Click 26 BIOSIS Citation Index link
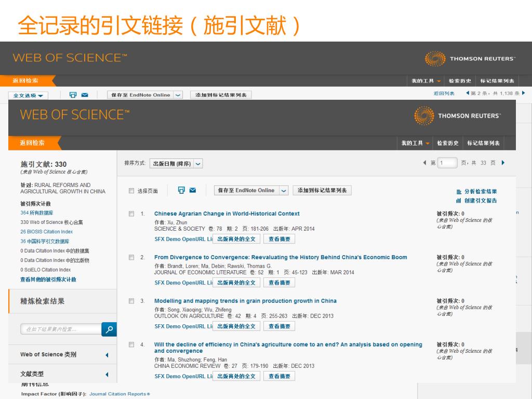532x399 pixels. click(46, 232)
